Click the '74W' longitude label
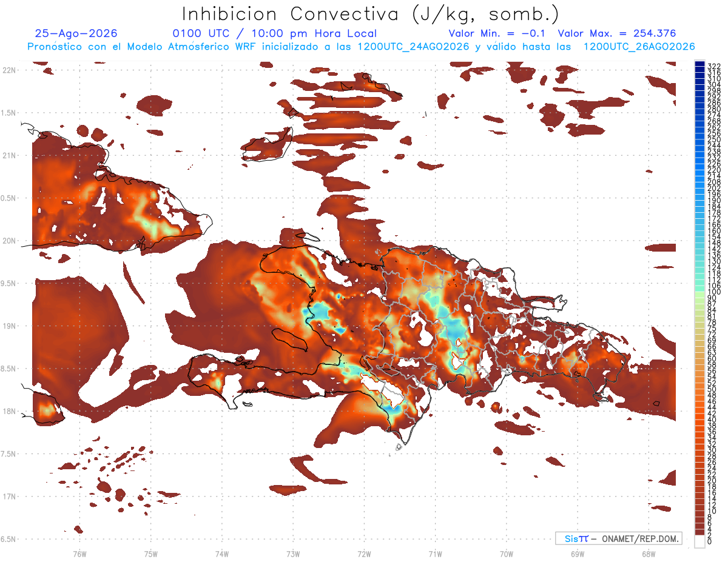 [222, 554]
